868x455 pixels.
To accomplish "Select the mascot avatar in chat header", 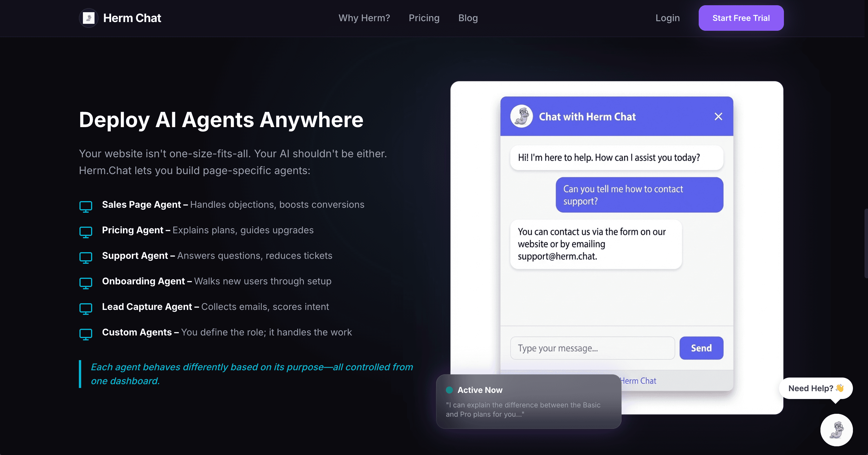I will point(521,116).
